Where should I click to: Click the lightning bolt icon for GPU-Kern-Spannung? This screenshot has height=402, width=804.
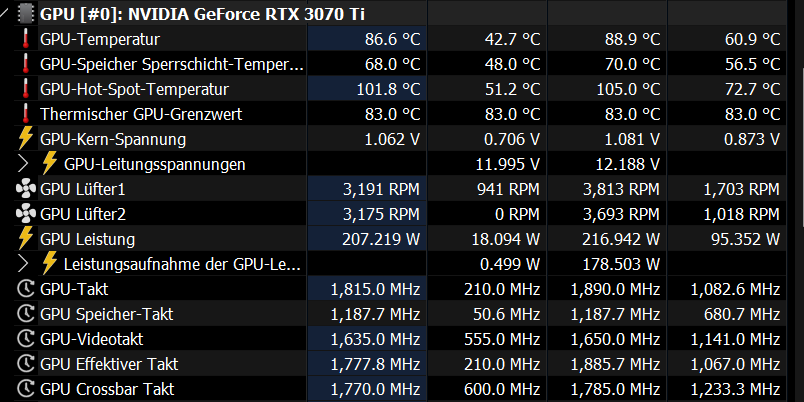coord(26,139)
